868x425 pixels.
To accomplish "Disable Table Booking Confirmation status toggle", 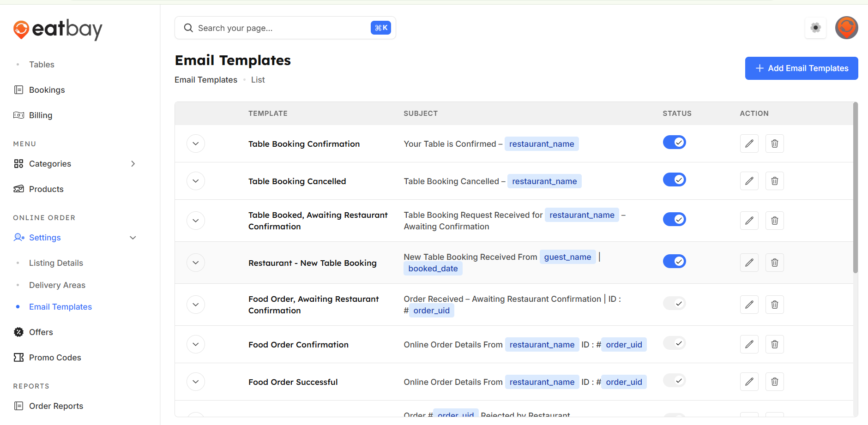I will [674, 142].
